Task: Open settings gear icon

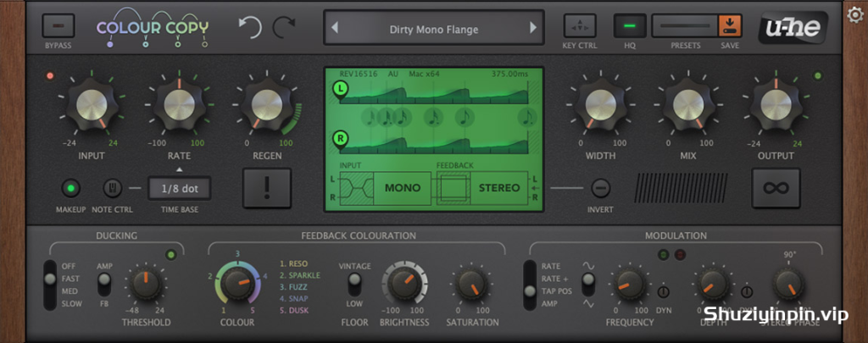Action: coord(856,14)
